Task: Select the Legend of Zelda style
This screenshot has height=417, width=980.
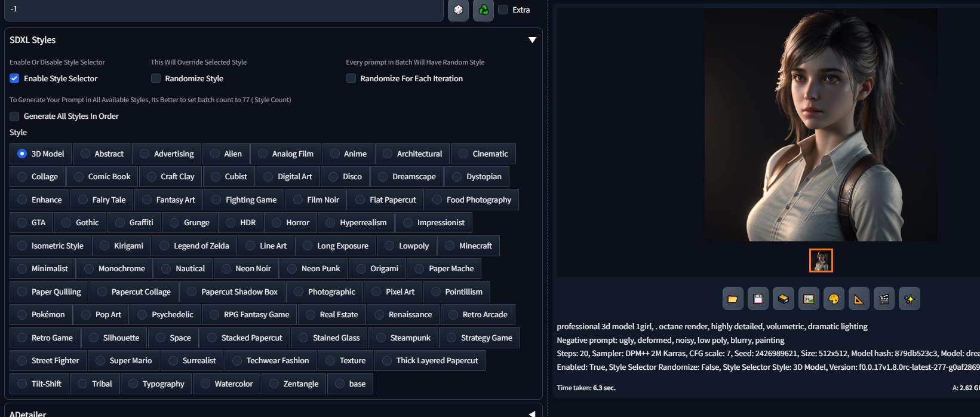Action: [194, 246]
